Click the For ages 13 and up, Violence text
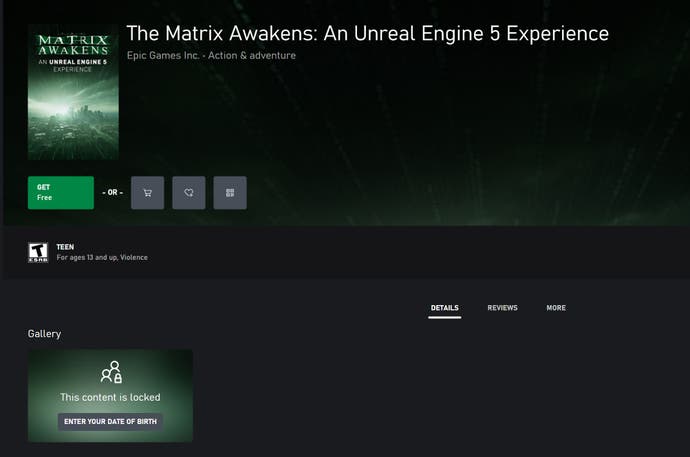This screenshot has height=457, width=690. pyautogui.click(x=102, y=257)
